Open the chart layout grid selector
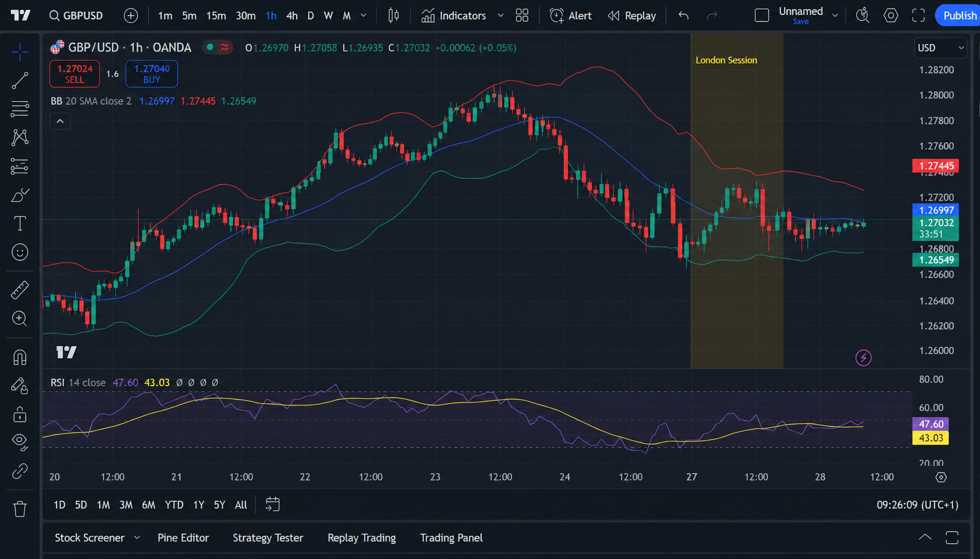This screenshot has width=980, height=559. click(522, 15)
